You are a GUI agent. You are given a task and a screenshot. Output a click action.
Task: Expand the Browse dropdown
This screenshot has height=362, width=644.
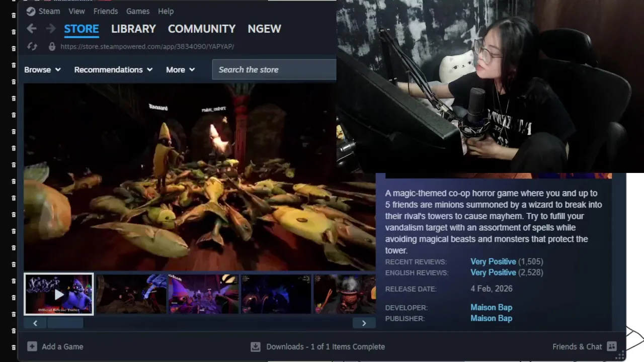point(42,69)
